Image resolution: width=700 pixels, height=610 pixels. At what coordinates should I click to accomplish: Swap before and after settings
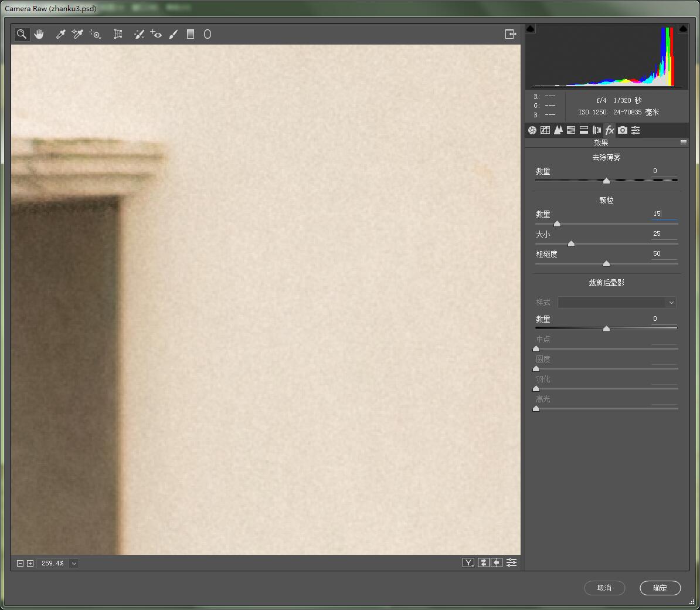pos(483,562)
